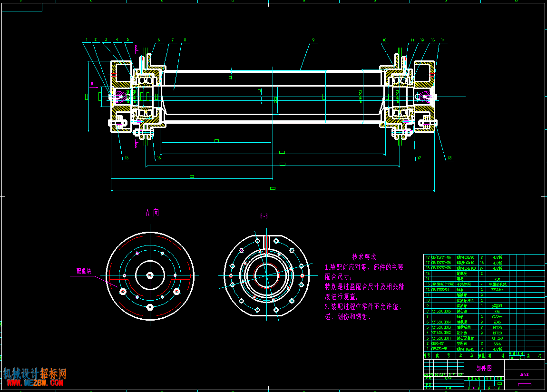547x392 pixels.
Task: Click the 序号 column header
Action: tap(427, 356)
